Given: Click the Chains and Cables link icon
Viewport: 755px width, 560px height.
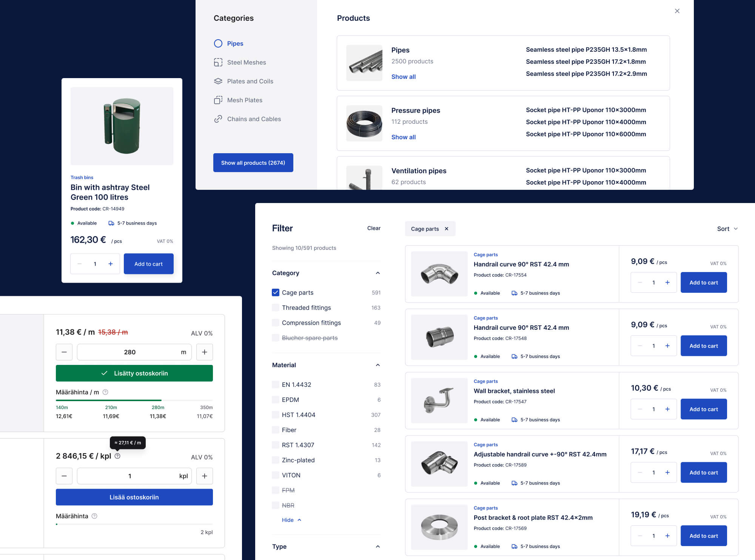Looking at the screenshot, I should tap(218, 119).
